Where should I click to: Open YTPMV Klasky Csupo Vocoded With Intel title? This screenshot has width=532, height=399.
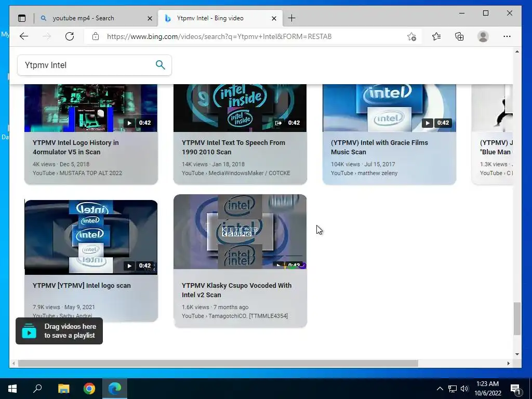click(236, 290)
